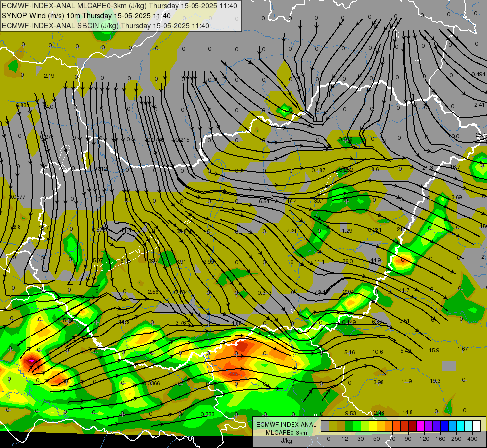Screen dimensions: 487x448
Task: Click the legend tick label '50'
Action: point(377,439)
